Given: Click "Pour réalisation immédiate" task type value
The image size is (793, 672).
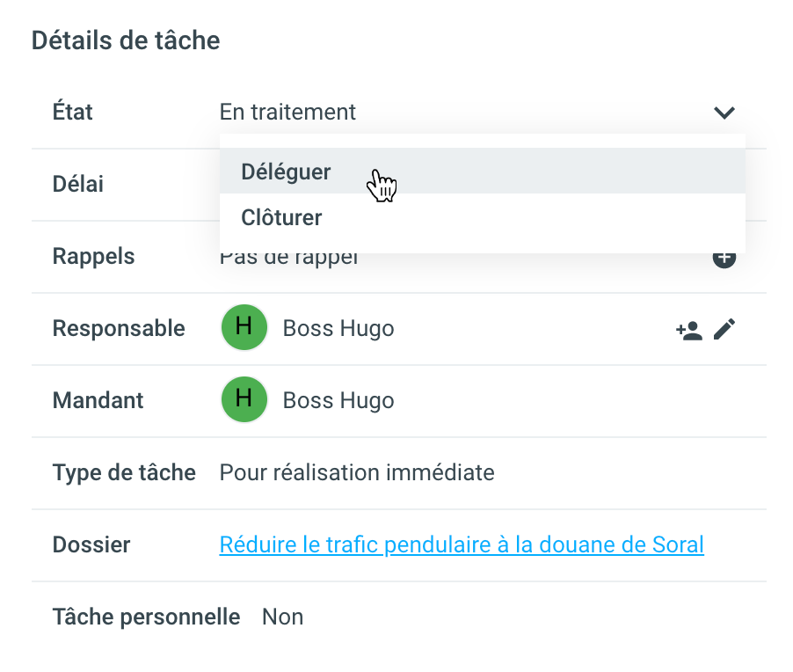Looking at the screenshot, I should [357, 473].
